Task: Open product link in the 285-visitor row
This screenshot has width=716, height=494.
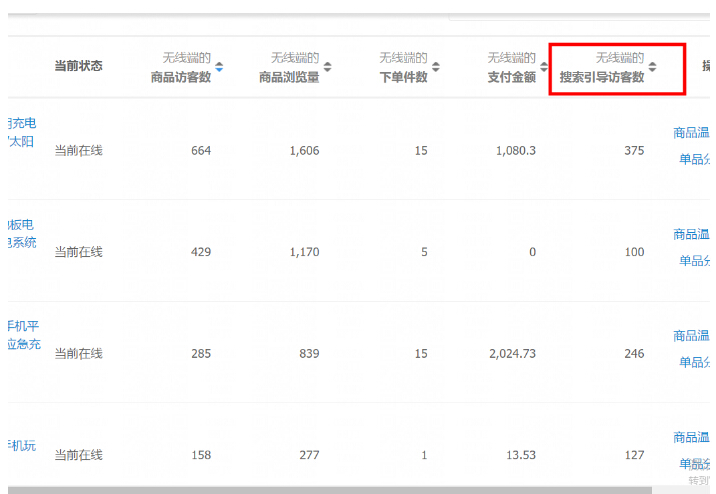Action: (x=24, y=335)
